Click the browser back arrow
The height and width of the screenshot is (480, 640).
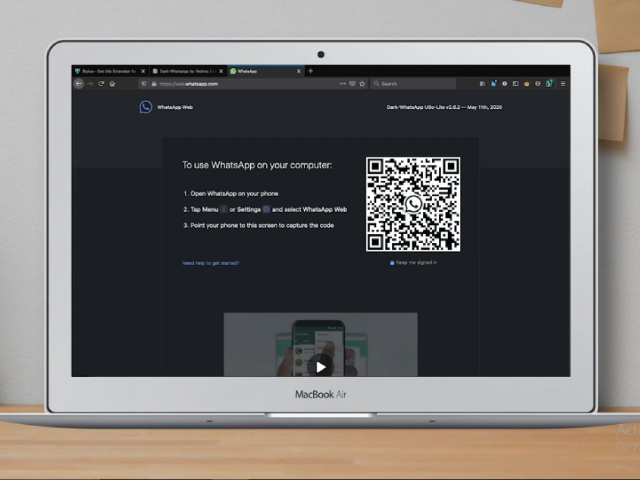point(79,84)
